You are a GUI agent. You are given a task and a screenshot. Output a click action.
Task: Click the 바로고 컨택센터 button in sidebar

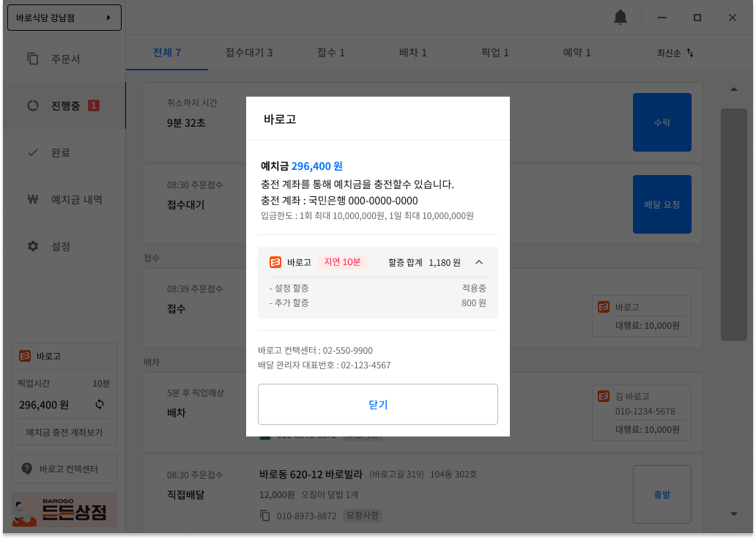(64, 469)
